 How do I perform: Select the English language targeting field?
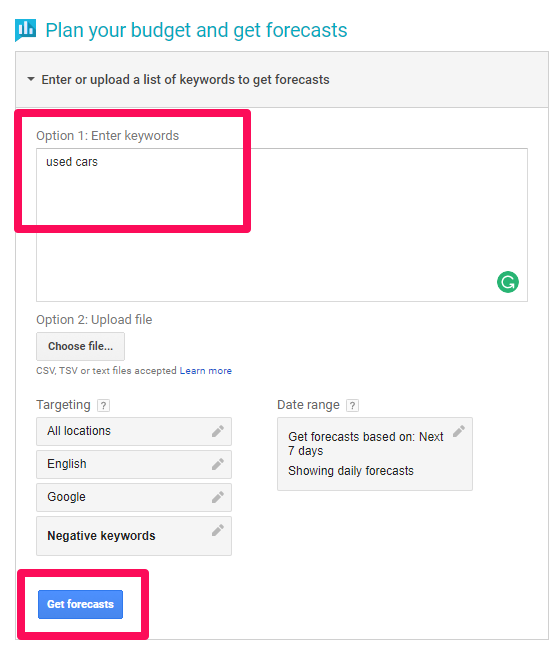click(134, 464)
